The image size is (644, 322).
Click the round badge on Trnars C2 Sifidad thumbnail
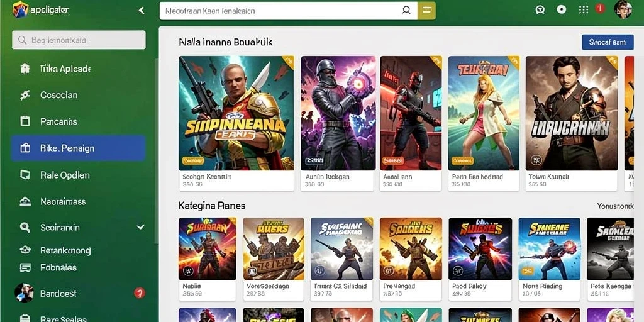[320, 270]
